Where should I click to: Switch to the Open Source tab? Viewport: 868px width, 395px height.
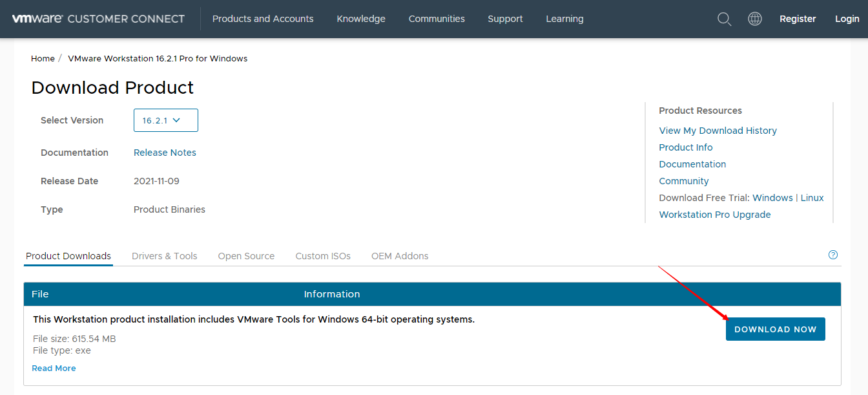[246, 256]
